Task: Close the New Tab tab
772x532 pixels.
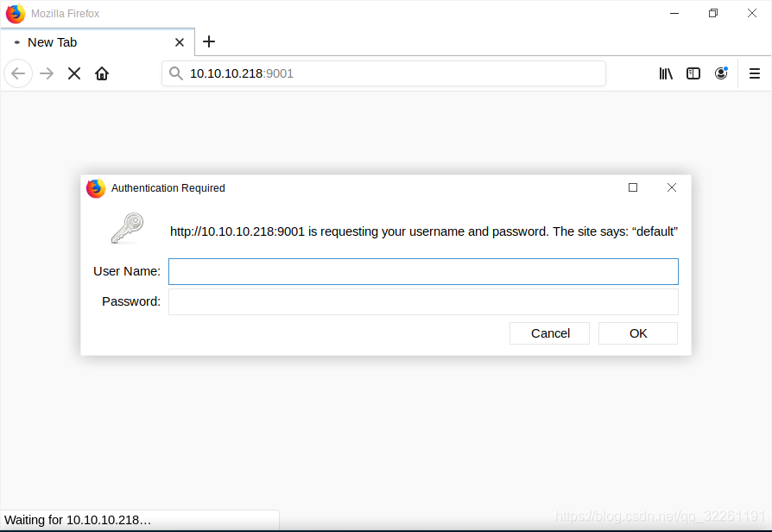Action: [180, 42]
